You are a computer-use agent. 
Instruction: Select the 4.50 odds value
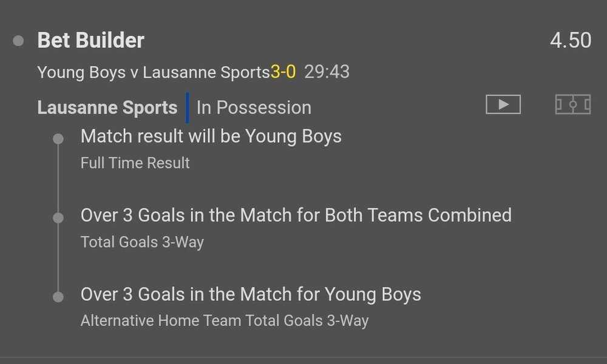coord(570,41)
